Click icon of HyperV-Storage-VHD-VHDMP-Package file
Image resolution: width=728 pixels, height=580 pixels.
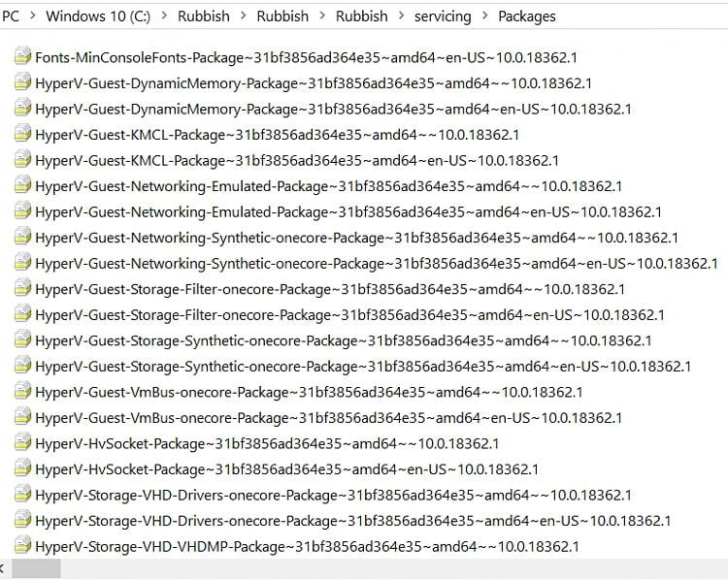tap(22, 545)
